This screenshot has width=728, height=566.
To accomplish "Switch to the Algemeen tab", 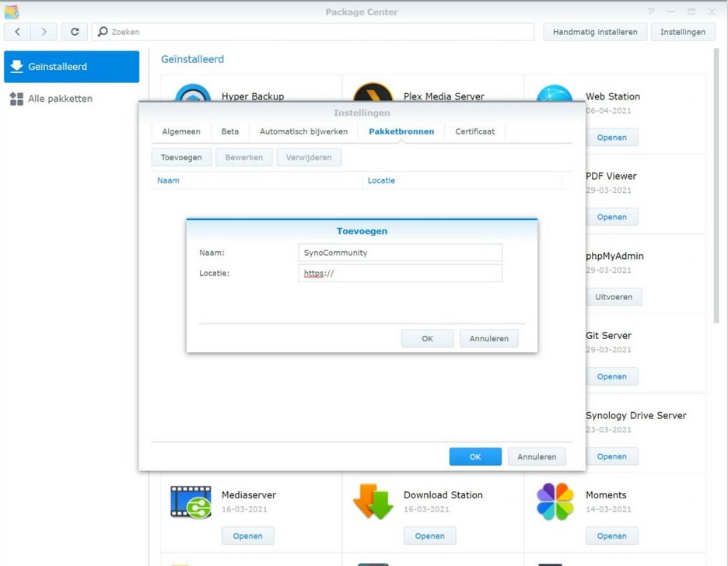I will (x=181, y=131).
